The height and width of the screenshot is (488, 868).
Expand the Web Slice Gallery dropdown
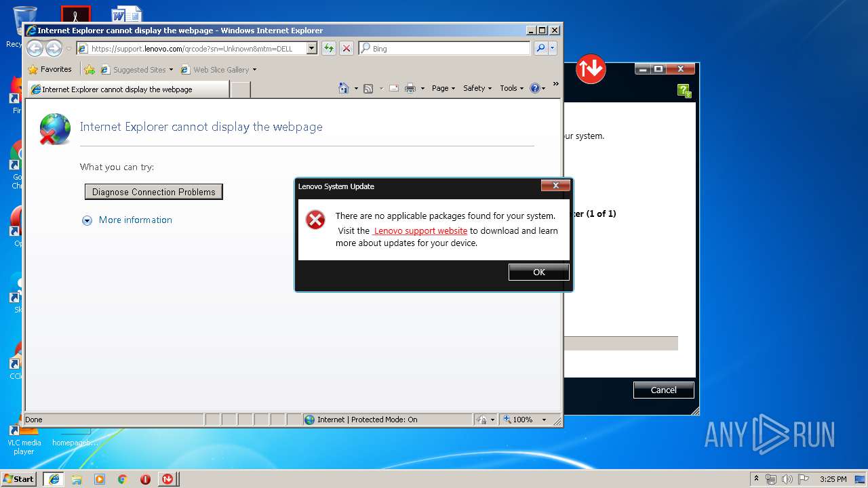tap(254, 70)
